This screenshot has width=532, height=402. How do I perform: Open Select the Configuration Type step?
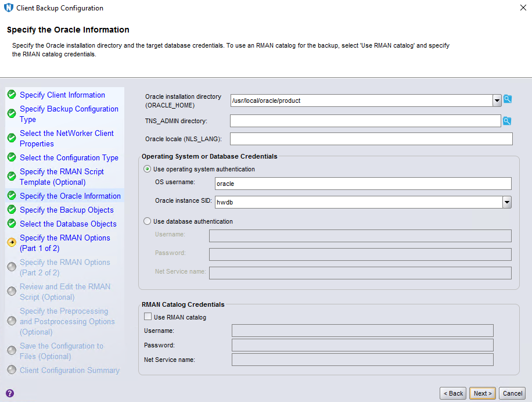point(69,157)
